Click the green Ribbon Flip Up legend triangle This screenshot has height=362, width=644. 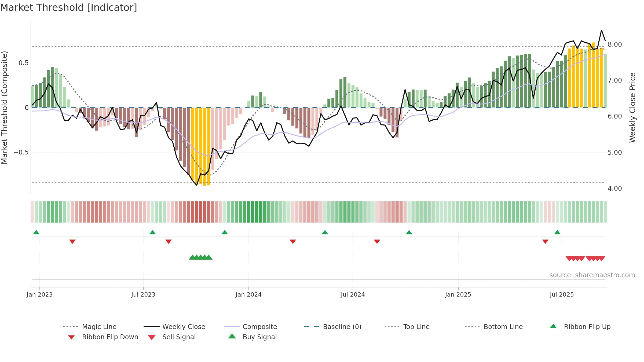pos(553,326)
